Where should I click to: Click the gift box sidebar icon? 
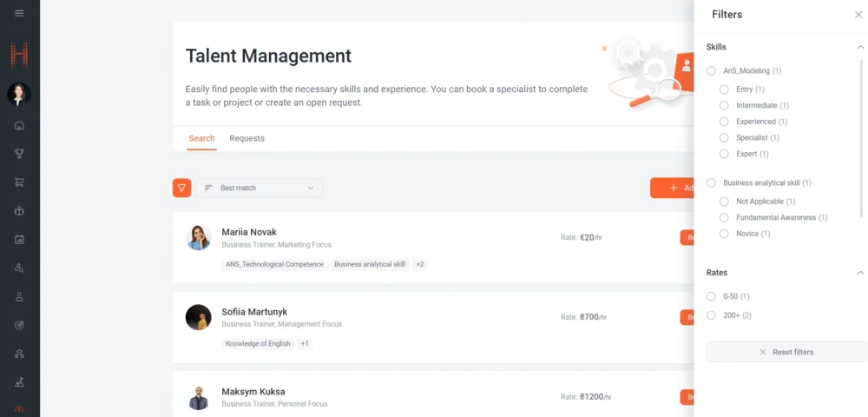(x=19, y=211)
